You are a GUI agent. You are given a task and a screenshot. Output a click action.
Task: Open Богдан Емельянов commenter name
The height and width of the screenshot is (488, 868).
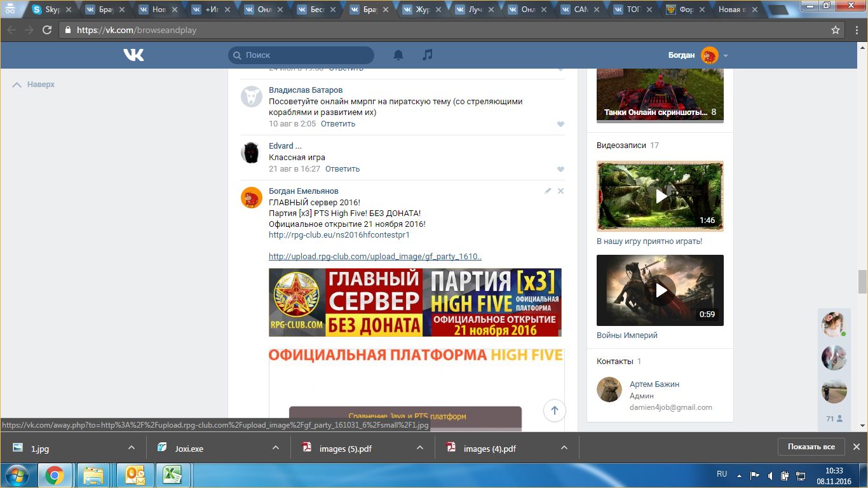[304, 191]
